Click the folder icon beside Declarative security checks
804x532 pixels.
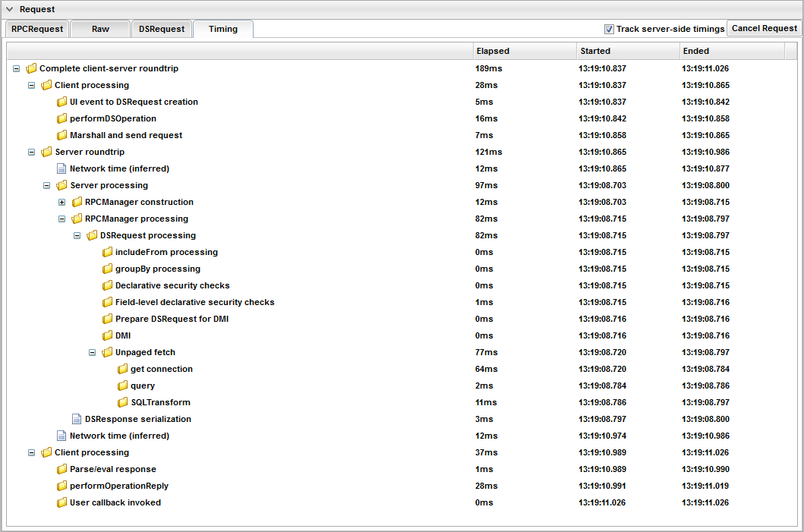coord(107,286)
